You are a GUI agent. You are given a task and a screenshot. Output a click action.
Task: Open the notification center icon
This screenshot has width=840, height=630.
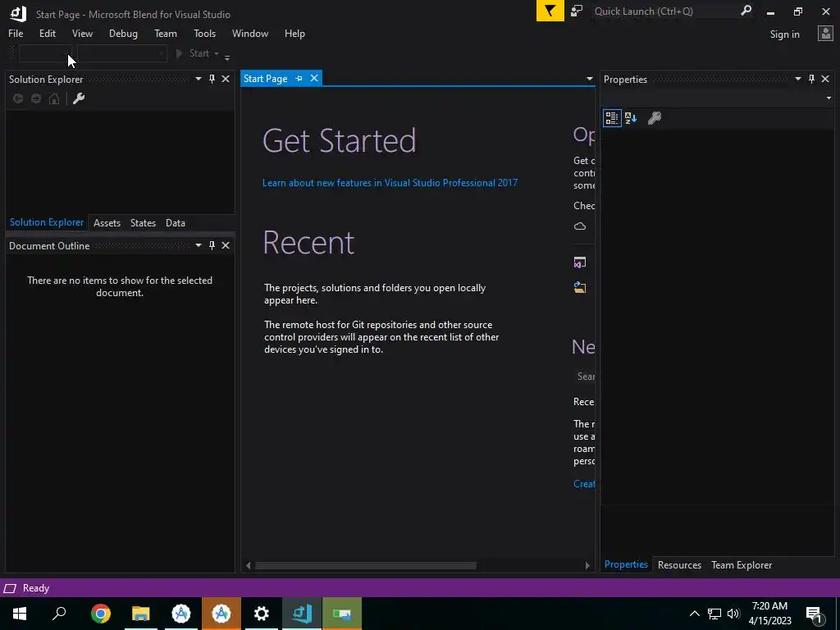pos(815,614)
